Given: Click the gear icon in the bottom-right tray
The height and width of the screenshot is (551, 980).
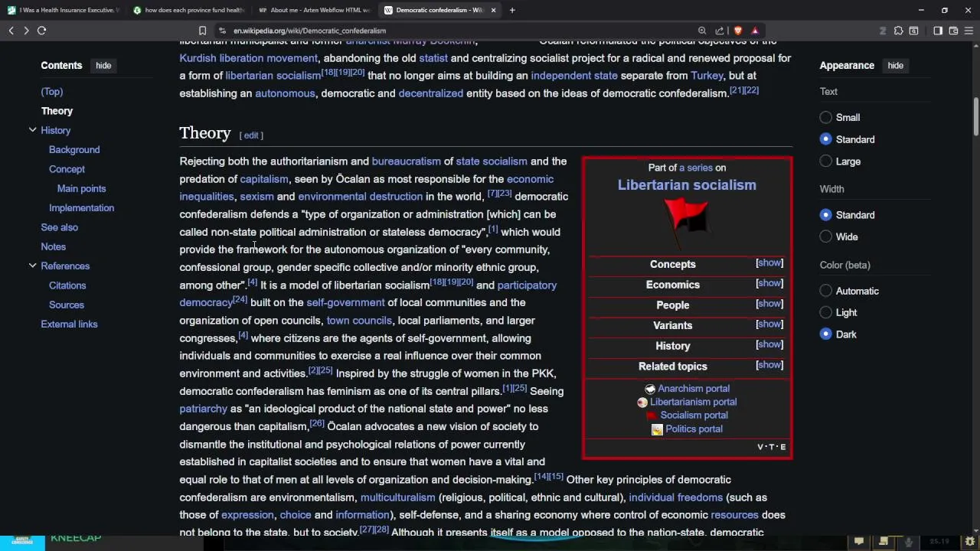Looking at the screenshot, I should point(969,542).
